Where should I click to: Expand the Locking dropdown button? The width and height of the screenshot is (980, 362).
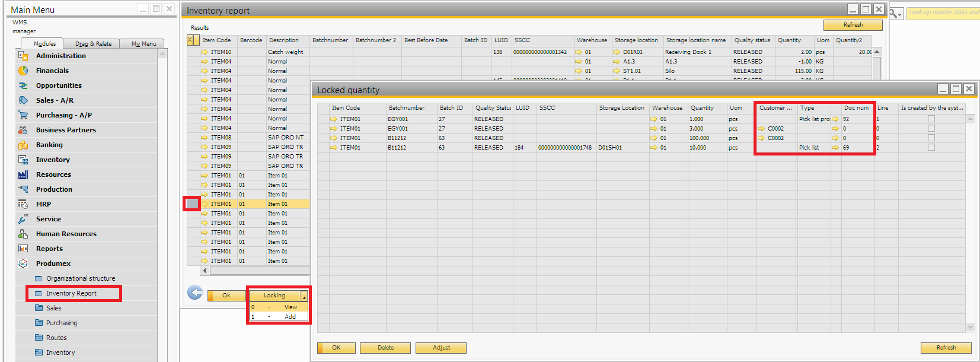click(304, 296)
